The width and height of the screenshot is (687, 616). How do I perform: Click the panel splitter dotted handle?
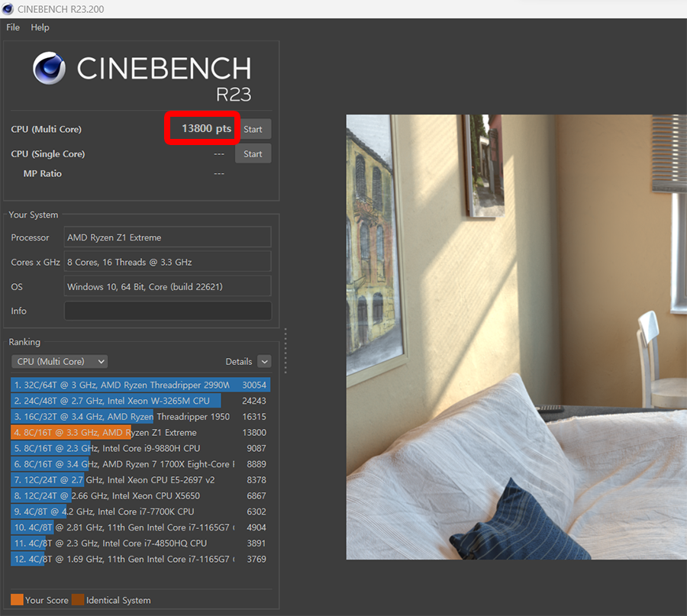[285, 351]
